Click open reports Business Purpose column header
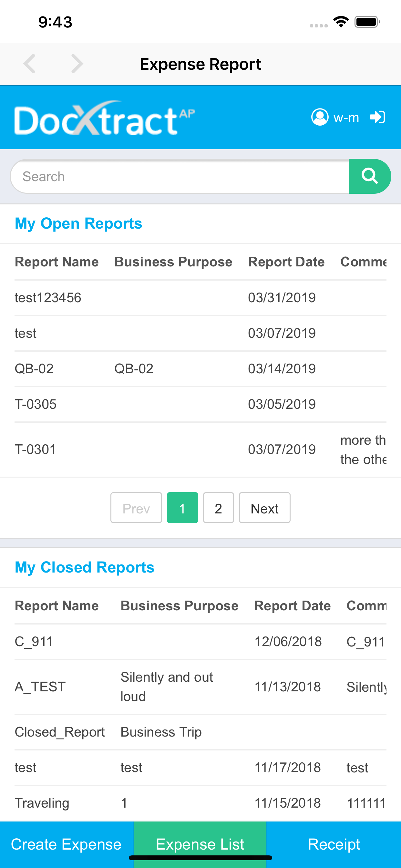 pos(173,262)
